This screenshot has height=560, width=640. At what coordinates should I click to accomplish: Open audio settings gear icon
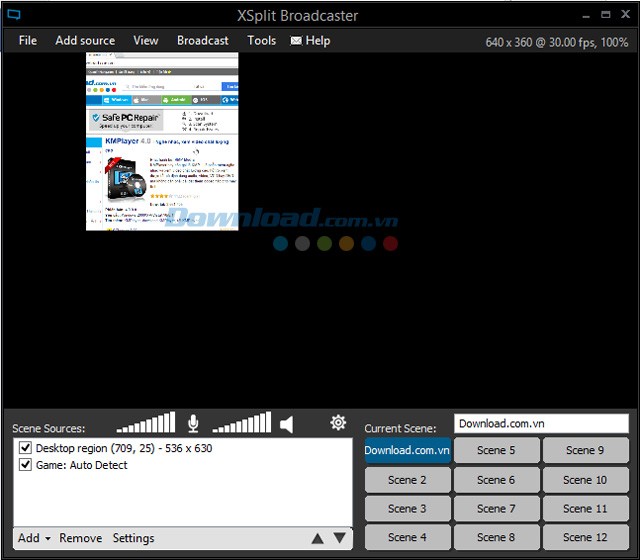pos(338,423)
